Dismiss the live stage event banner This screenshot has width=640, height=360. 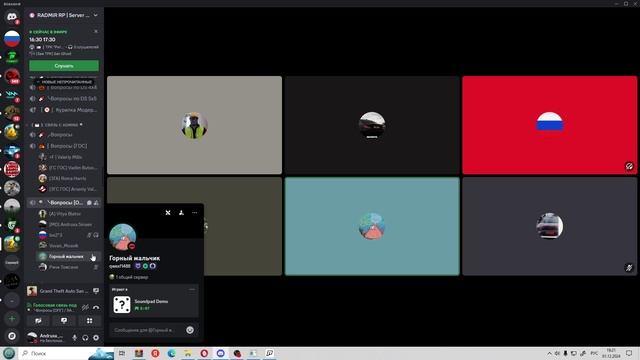point(96,31)
